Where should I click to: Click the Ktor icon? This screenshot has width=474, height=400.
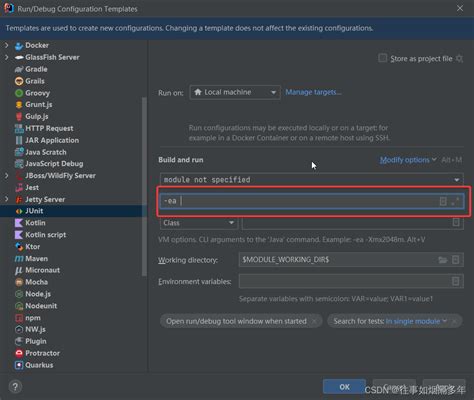(x=19, y=247)
